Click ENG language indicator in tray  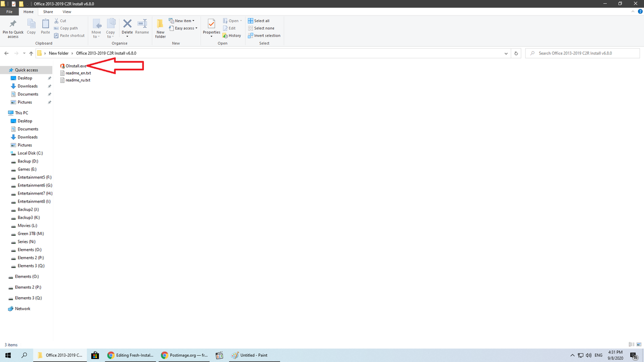[x=599, y=355]
